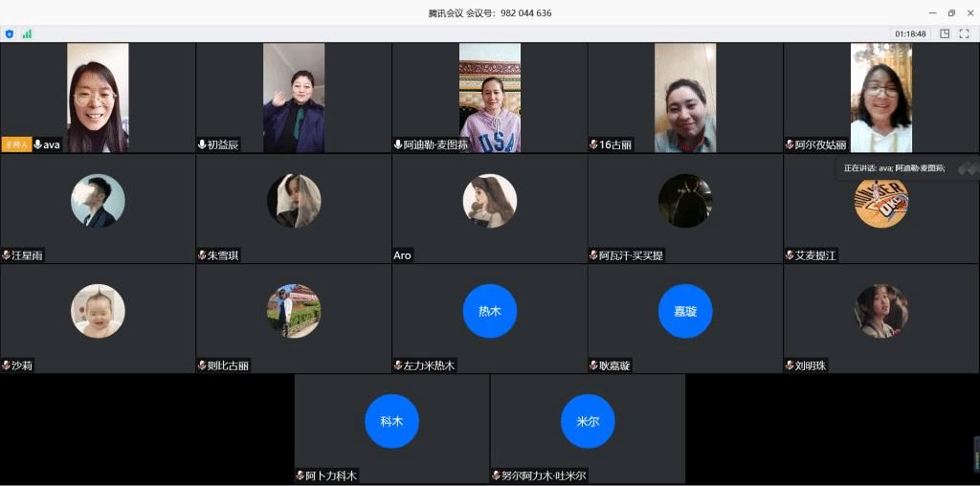Click 初益辰's microphone icon
The height and width of the screenshot is (486, 980).
202,144
